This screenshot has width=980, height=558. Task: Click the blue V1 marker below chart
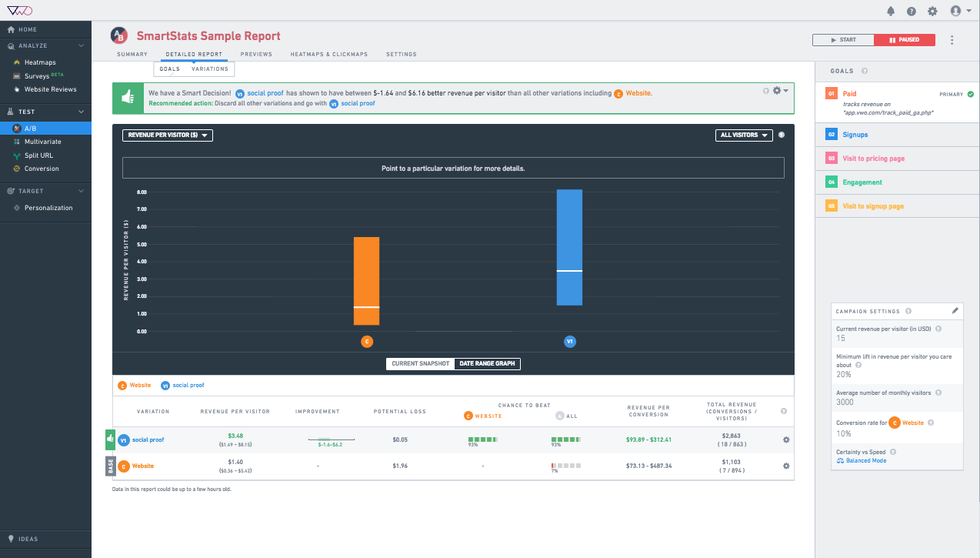(570, 341)
